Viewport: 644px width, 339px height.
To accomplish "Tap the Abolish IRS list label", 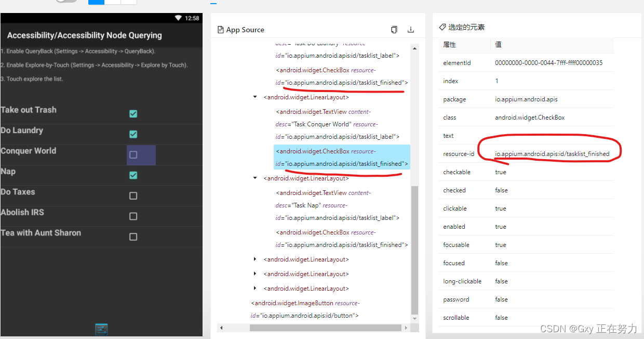I will [22, 212].
